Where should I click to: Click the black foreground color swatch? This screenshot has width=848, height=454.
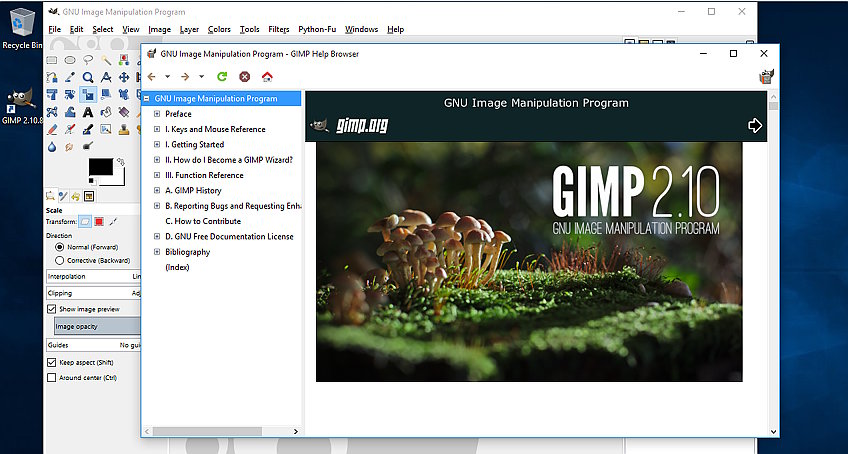pos(100,166)
